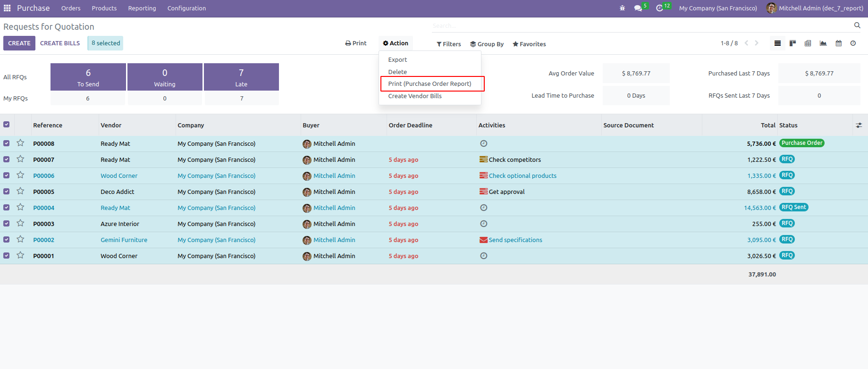Image resolution: width=868 pixels, height=369 pixels.
Task: Choose Print (Purchase Order Report)
Action: (430, 84)
